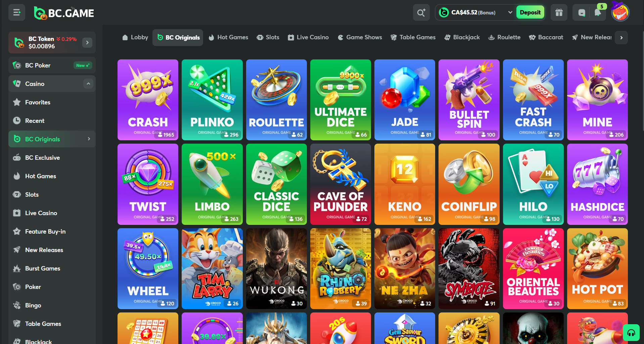Click the BC.GAME logo
This screenshot has width=644, height=344.
pos(64,13)
